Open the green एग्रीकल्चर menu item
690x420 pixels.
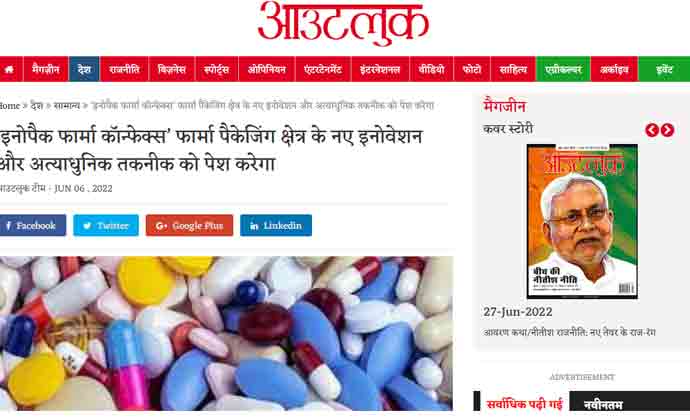tap(563, 69)
